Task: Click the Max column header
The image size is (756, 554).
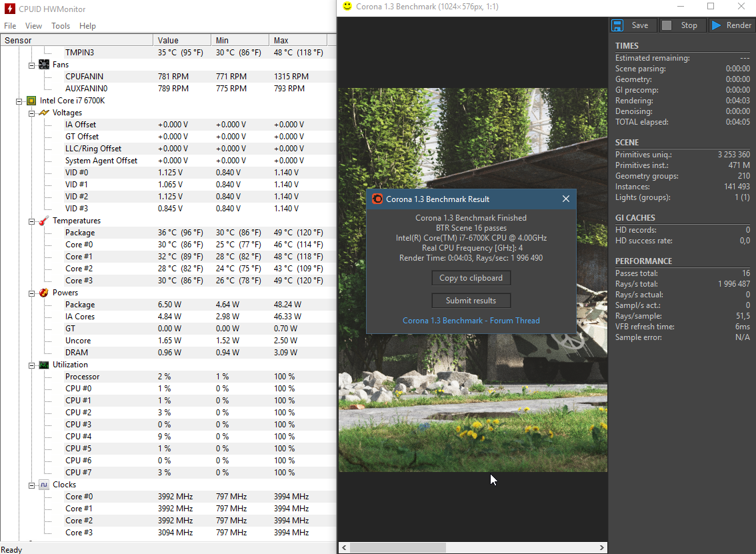Action: [x=297, y=40]
